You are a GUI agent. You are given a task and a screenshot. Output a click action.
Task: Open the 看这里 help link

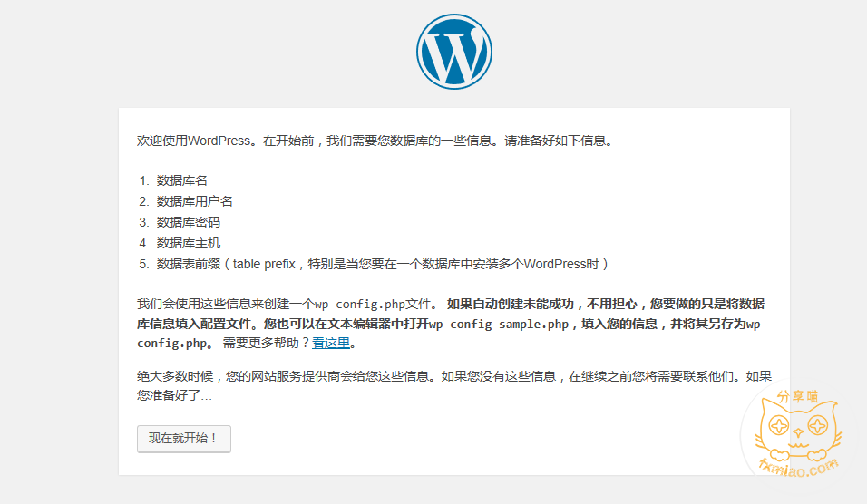coord(331,344)
